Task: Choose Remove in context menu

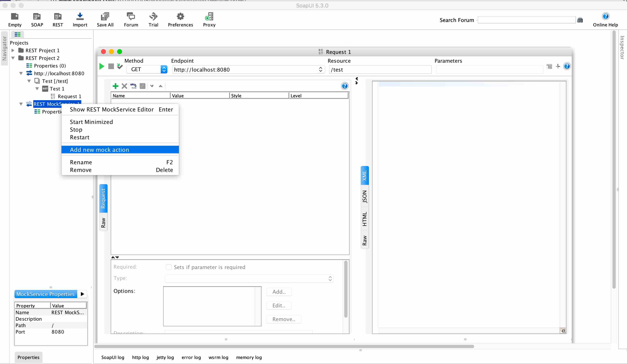Action: pyautogui.click(x=120, y=170)
